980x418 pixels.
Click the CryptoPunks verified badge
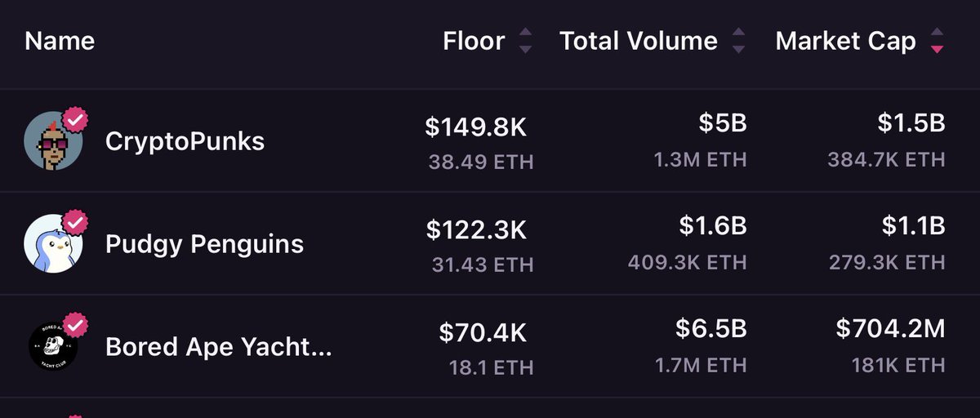[76, 119]
